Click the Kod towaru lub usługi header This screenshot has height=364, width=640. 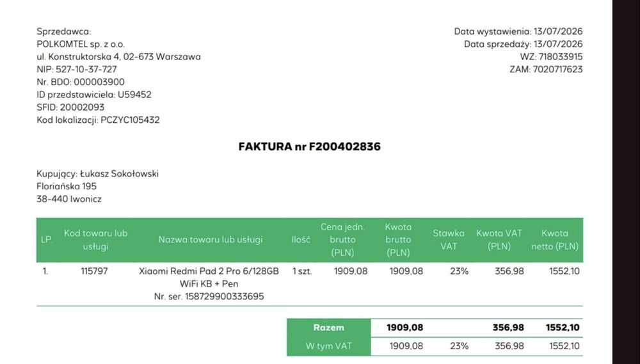click(95, 239)
